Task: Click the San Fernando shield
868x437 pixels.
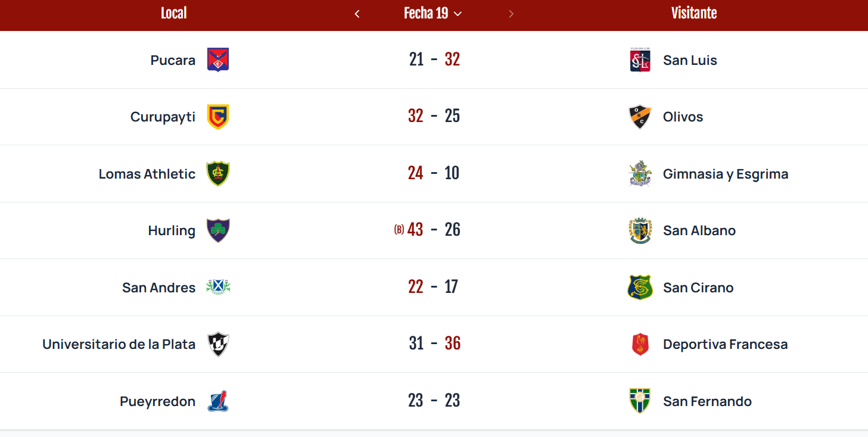Action: pos(640,401)
